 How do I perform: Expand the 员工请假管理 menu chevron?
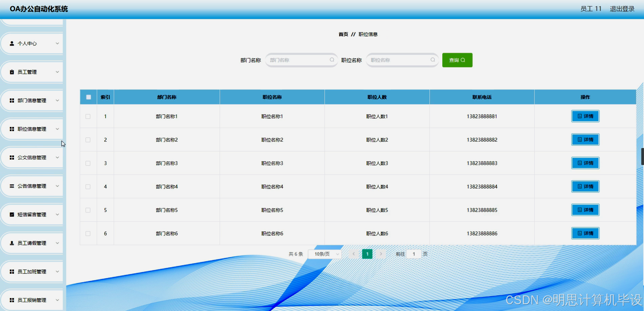click(x=58, y=243)
